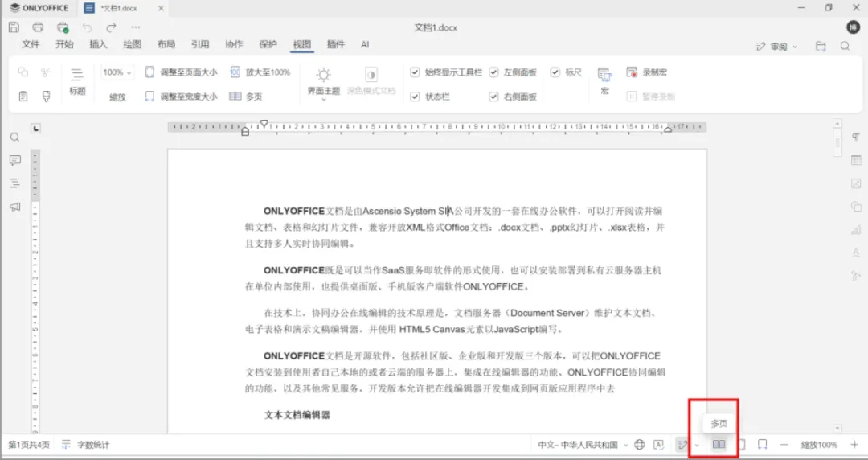Screen dimensions: 868x460
Task: Click 放大至100% button
Action: (260, 72)
